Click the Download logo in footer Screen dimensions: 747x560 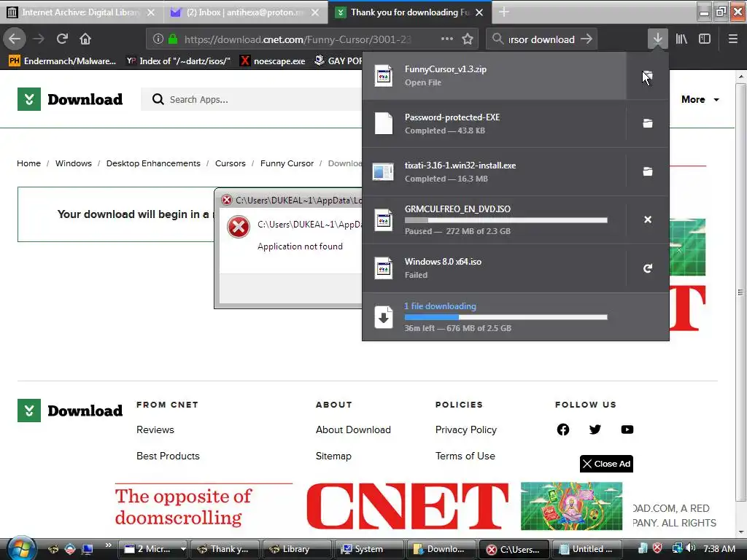70,411
